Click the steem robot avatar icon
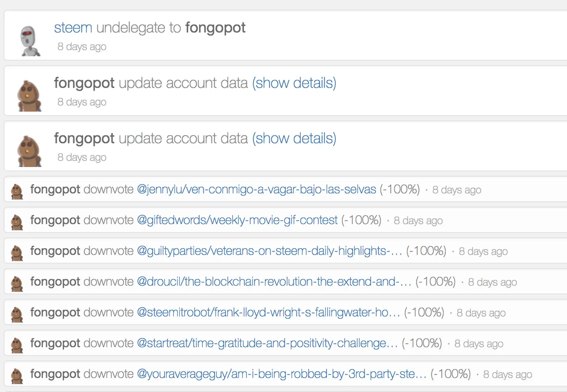 click(30, 40)
